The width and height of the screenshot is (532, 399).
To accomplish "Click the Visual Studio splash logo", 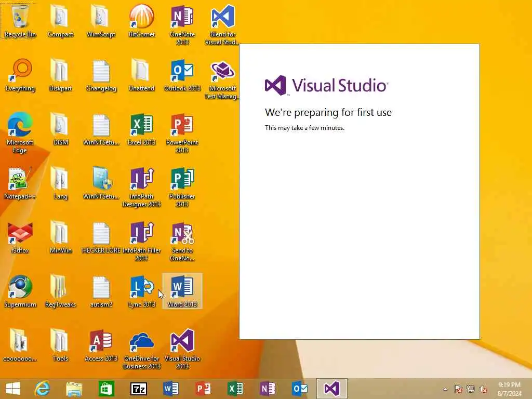I will [x=326, y=85].
